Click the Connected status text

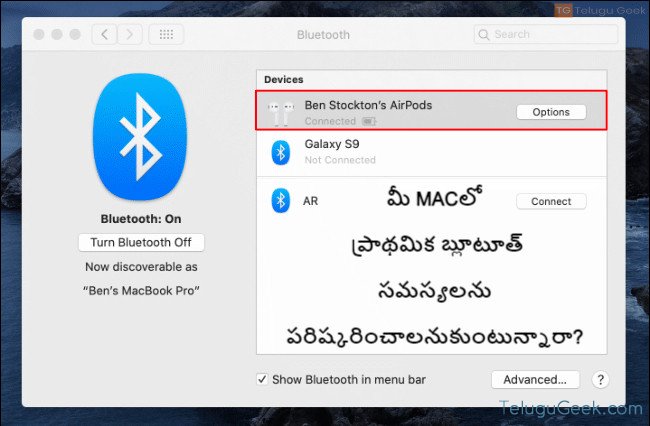point(330,121)
